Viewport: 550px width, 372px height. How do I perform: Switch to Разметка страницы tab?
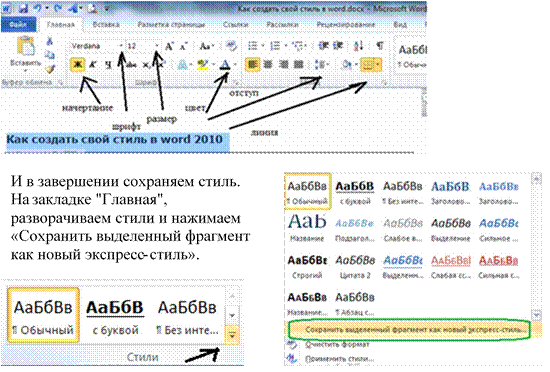click(171, 25)
